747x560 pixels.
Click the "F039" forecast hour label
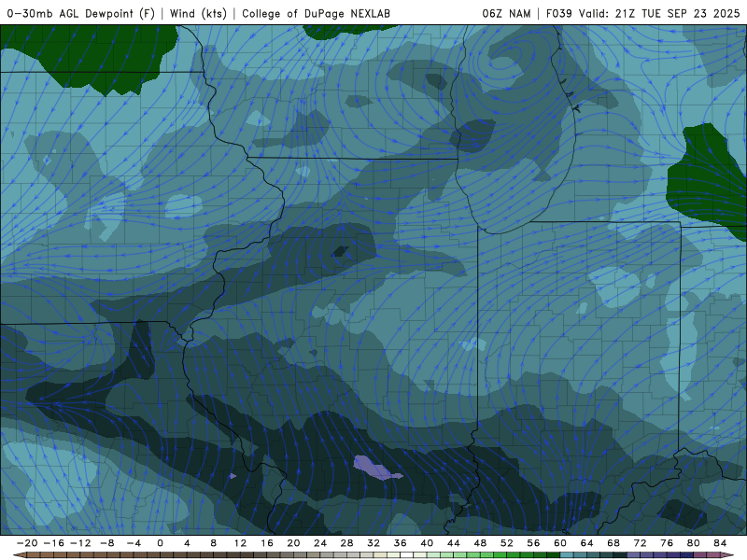point(558,13)
